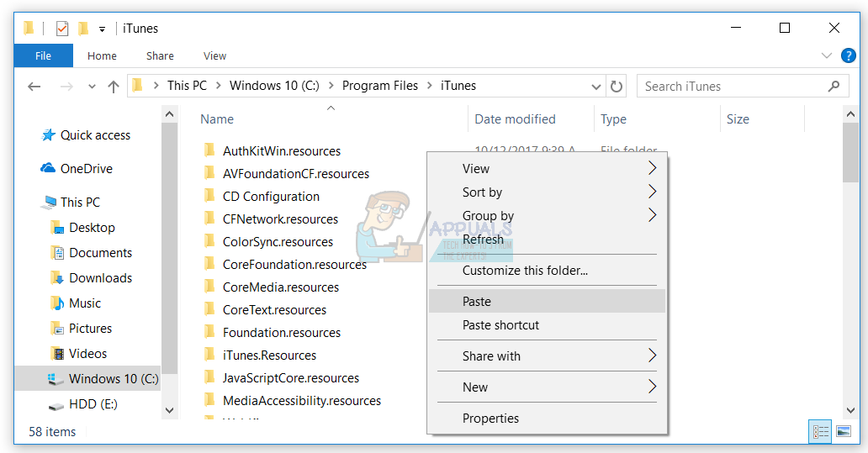
Task: Select the MediaAccessibility.resources folder
Action: (x=292, y=400)
